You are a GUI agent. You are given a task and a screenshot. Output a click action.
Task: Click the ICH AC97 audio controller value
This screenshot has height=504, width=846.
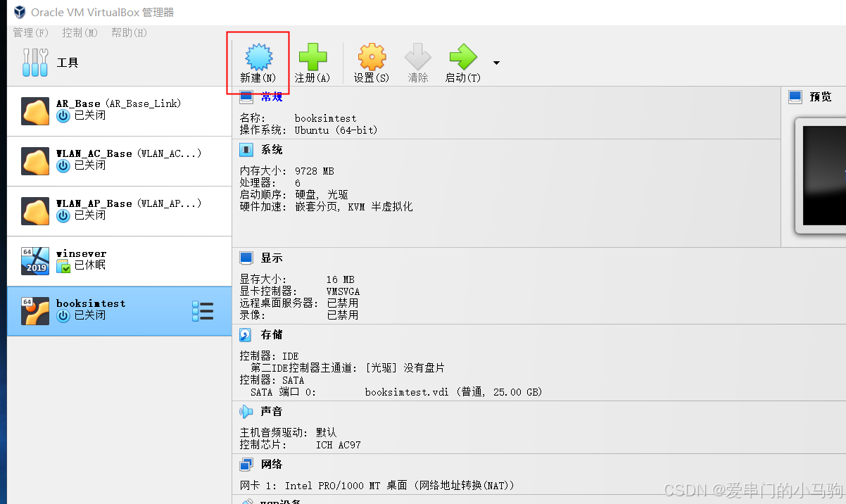[x=339, y=445]
